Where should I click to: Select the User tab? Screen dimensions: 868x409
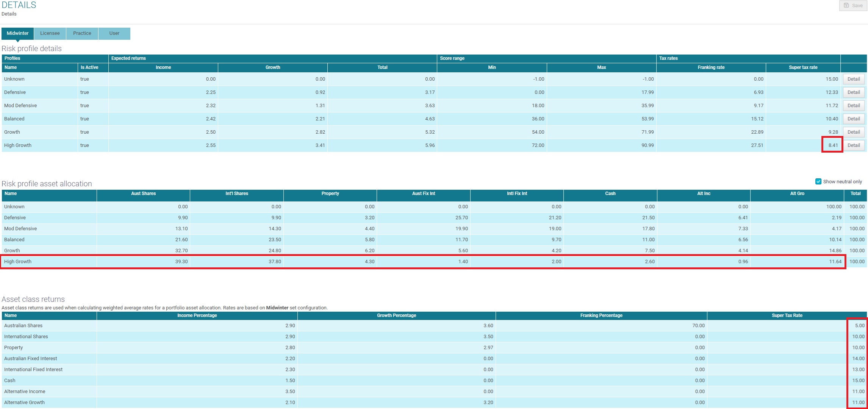pos(114,33)
